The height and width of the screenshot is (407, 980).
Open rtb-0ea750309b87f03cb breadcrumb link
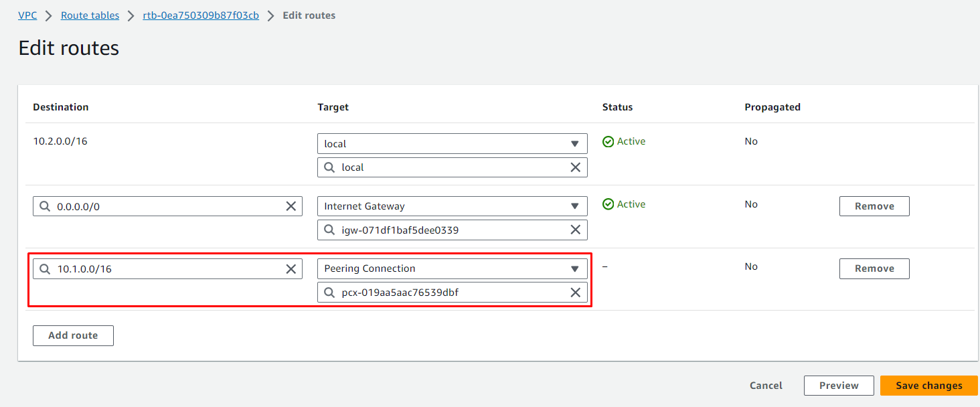pos(201,15)
